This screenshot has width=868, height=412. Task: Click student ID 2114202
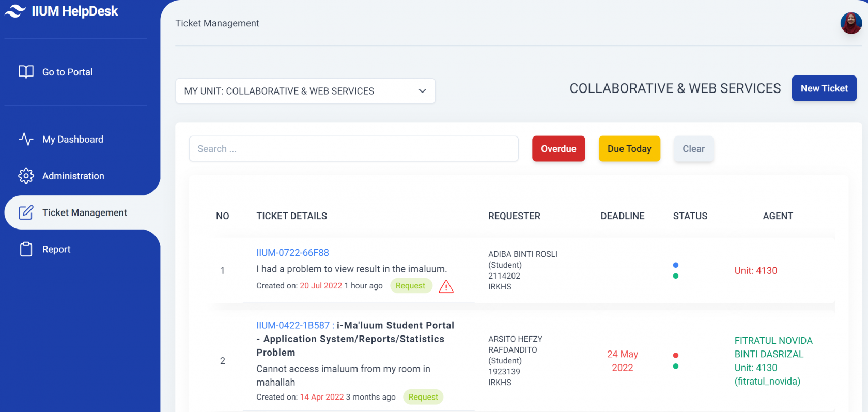(x=504, y=276)
